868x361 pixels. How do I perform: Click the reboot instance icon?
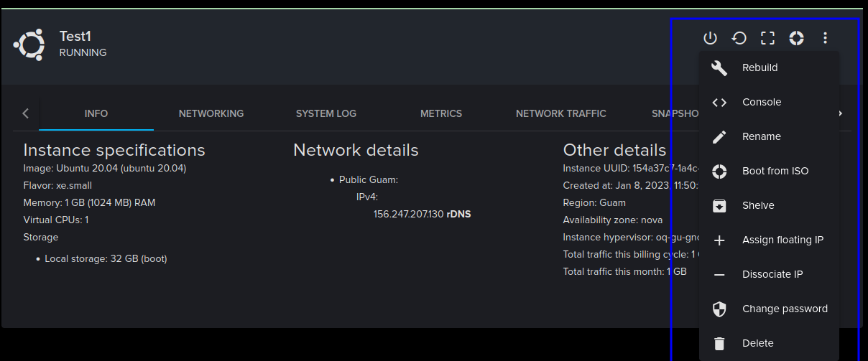pos(739,38)
